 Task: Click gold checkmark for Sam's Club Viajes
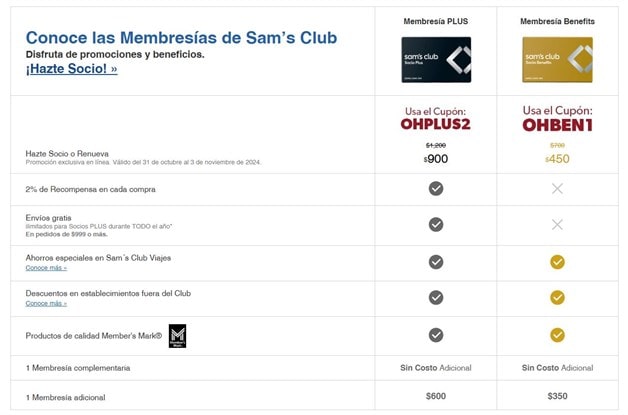pyautogui.click(x=557, y=262)
